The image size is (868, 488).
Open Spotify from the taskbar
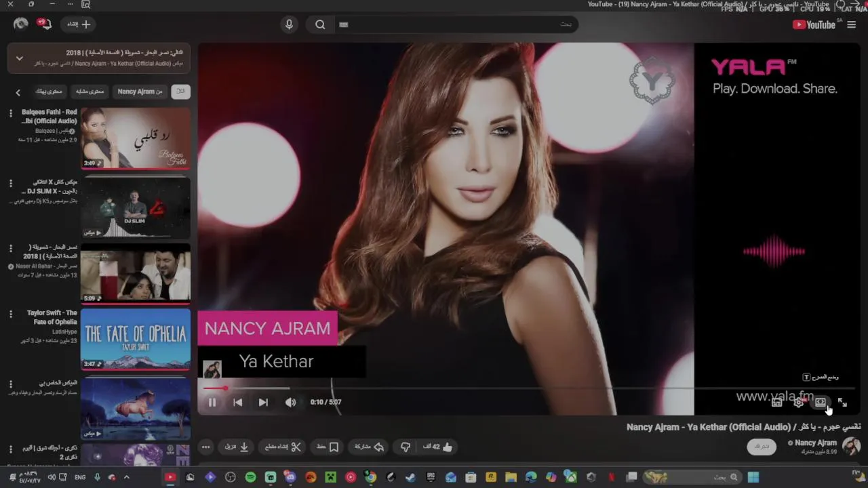pos(250,477)
